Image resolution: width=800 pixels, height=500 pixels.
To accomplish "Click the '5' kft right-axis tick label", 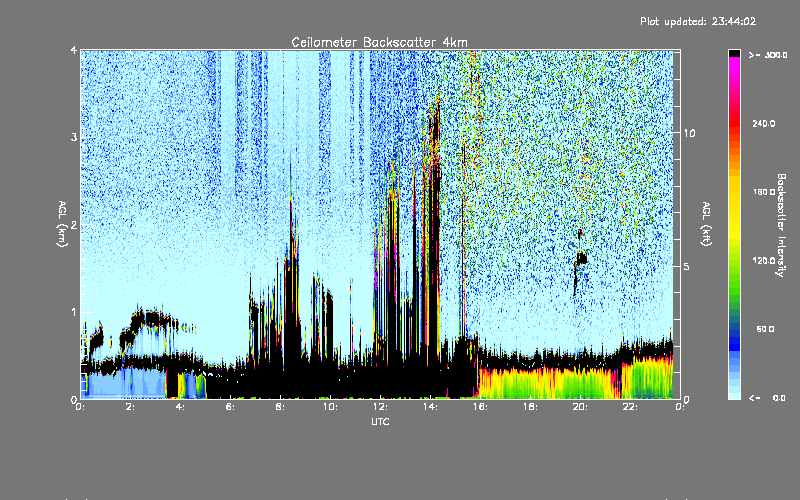I will tap(687, 266).
